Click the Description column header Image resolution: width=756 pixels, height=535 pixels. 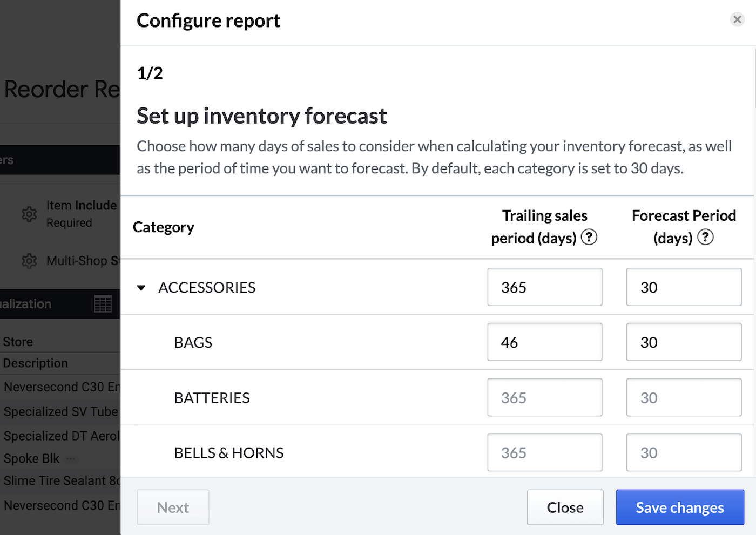35,363
